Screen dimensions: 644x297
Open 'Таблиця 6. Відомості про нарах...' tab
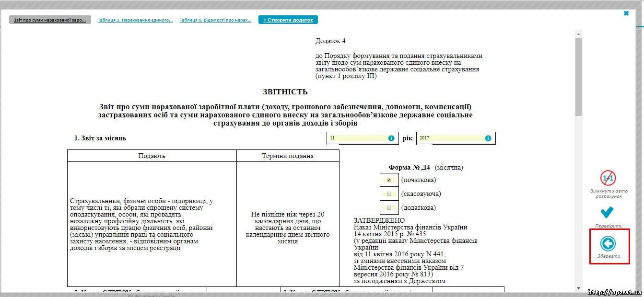(x=216, y=20)
